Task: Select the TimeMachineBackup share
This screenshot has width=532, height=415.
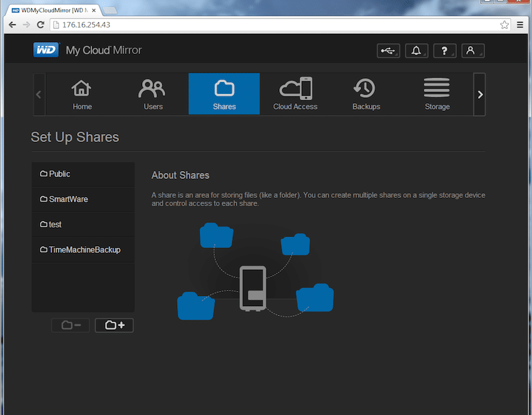Action: pyautogui.click(x=83, y=250)
